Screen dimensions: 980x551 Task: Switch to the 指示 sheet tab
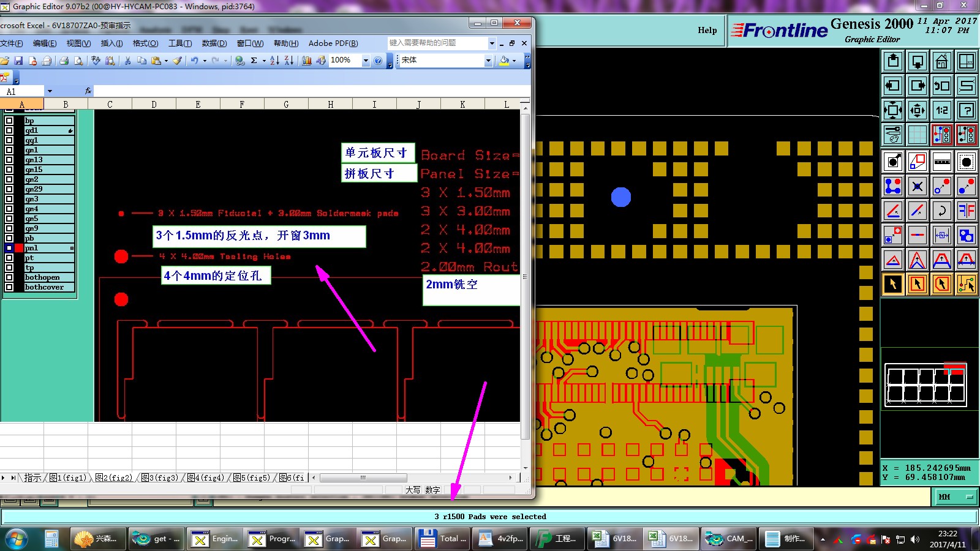(x=32, y=478)
